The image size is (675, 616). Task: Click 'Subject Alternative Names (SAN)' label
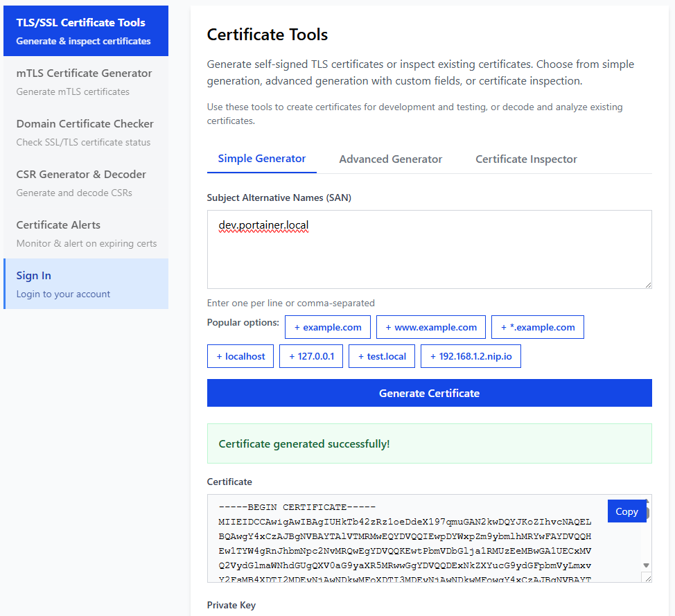coord(279,197)
